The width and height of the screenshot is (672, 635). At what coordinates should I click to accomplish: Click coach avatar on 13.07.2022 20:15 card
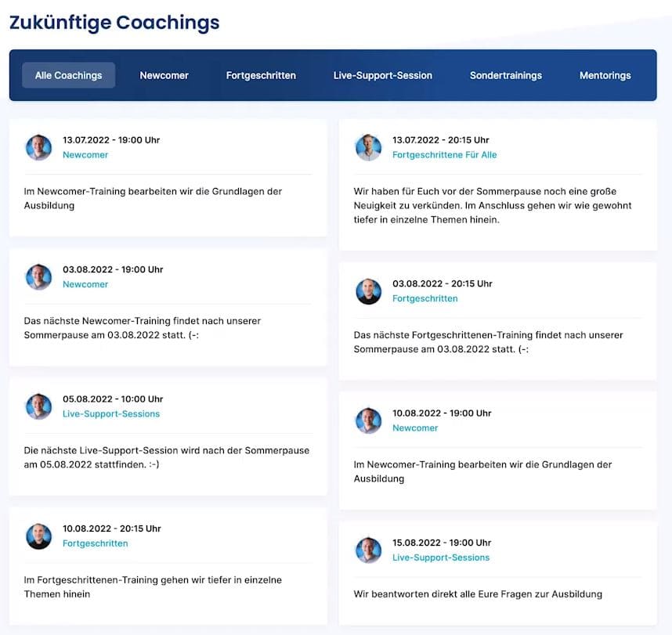tap(368, 147)
